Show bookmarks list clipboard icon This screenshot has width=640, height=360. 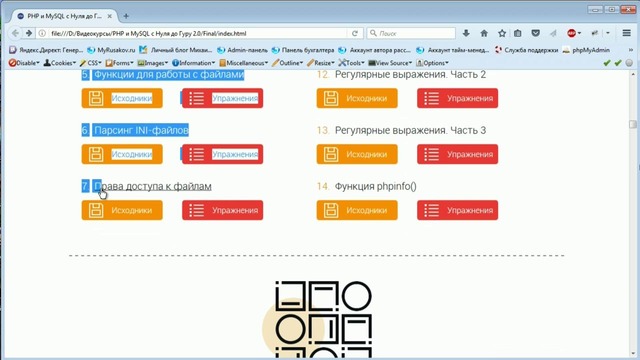(x=518, y=33)
